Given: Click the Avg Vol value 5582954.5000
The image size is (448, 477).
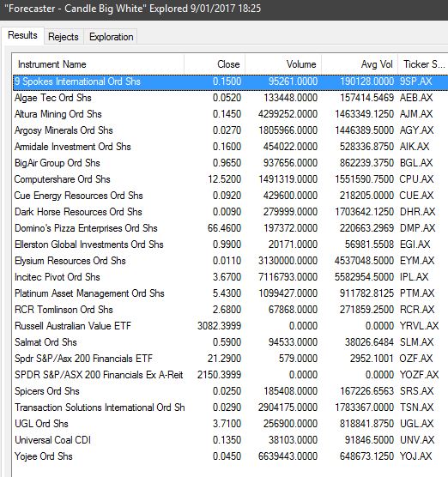Looking at the screenshot, I should [x=364, y=277].
